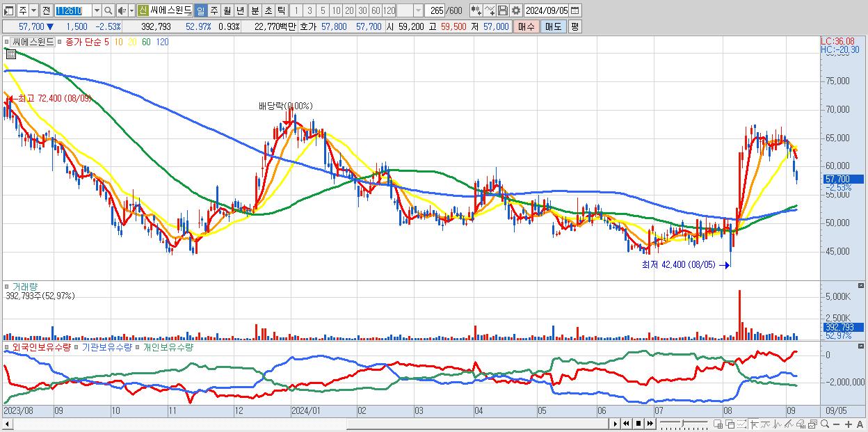Click the overlapping windows icon
This screenshot has height=432, width=868.
pos(730,424)
